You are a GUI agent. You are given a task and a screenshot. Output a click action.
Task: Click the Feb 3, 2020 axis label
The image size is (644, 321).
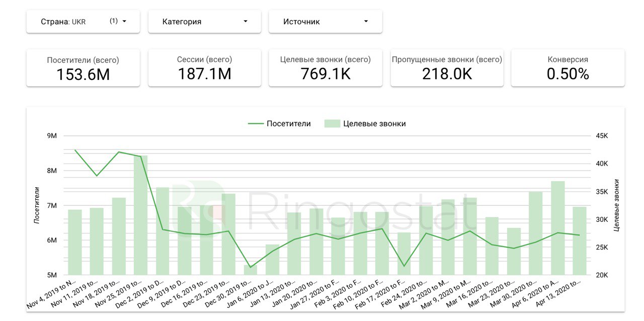(338, 293)
